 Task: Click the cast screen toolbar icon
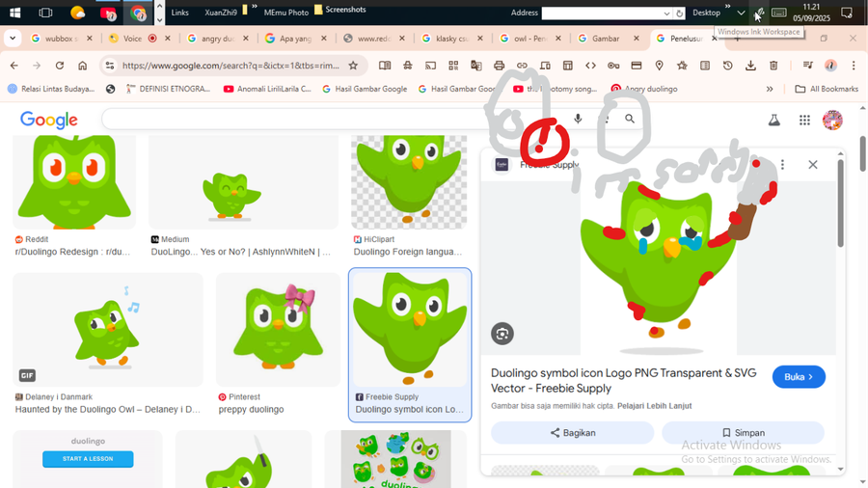tap(430, 66)
